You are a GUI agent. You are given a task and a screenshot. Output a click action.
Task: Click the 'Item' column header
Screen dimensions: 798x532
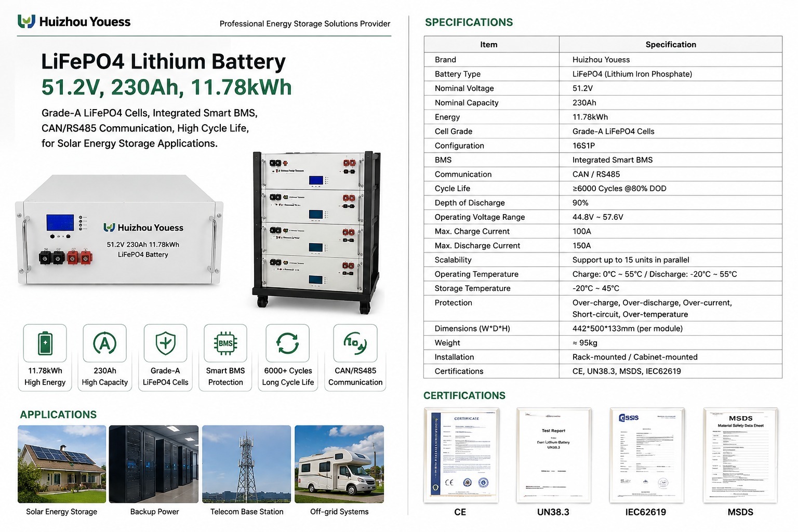489,45
